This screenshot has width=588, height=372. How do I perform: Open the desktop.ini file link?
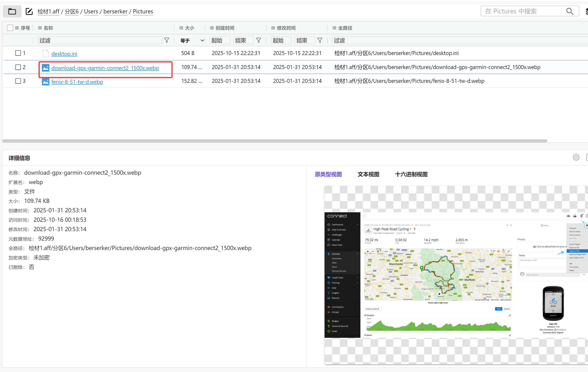[x=64, y=53]
